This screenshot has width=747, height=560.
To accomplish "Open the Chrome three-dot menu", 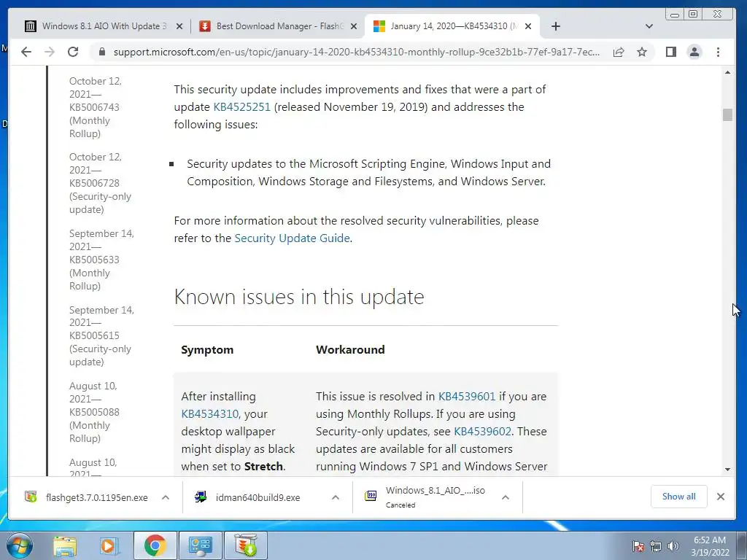I will pyautogui.click(x=718, y=52).
